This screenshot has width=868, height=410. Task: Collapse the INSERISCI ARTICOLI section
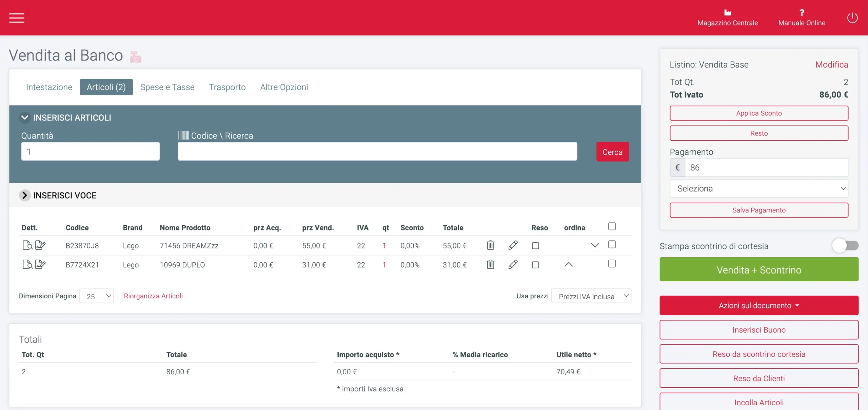point(24,118)
